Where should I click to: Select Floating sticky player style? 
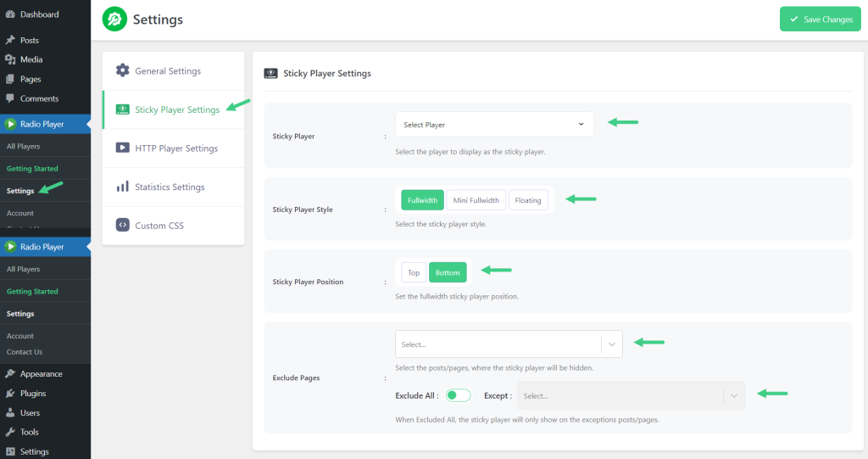pyautogui.click(x=528, y=200)
